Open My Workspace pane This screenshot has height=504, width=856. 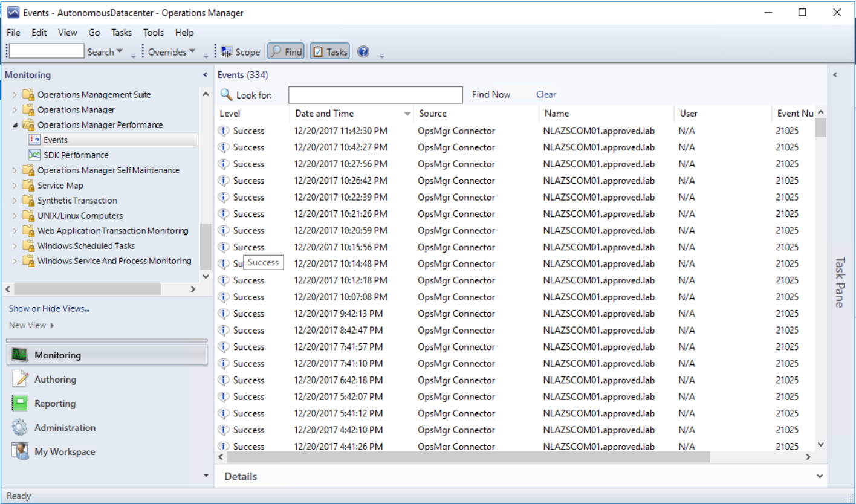tap(64, 452)
